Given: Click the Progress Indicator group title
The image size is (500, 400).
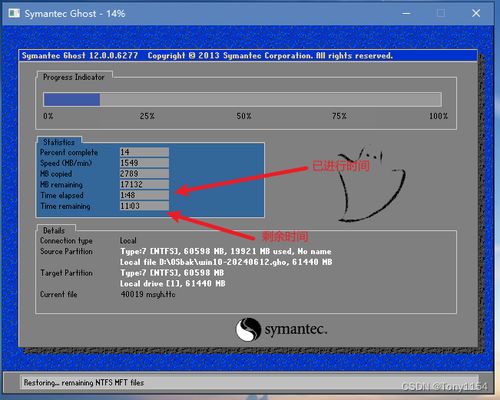Looking at the screenshot, I should 74,77.
